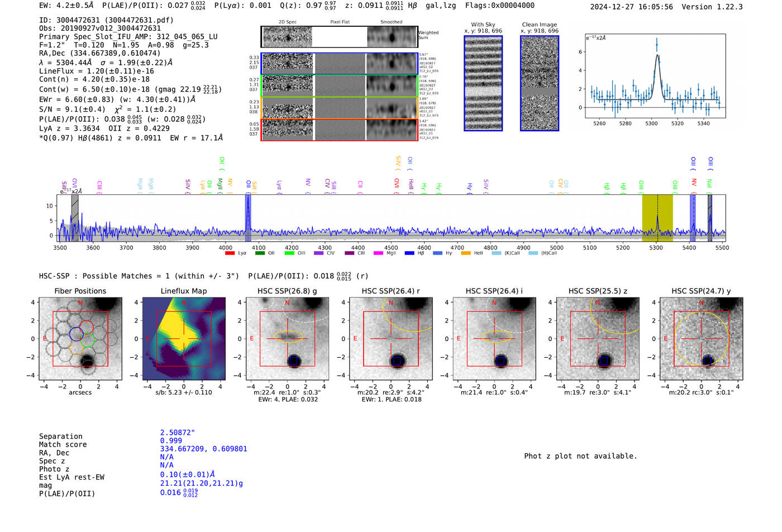Select the HSC SSP(26.8) g cutout
Viewport: 782px width, 532px height.
pyautogui.click(x=288, y=339)
